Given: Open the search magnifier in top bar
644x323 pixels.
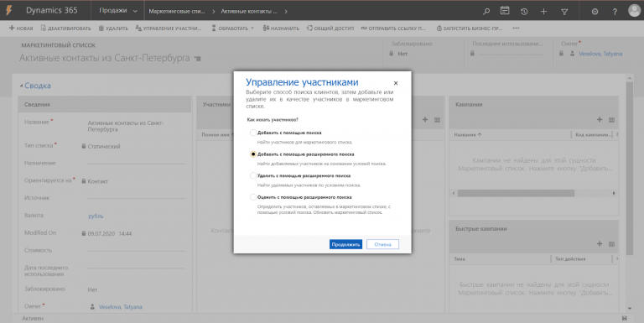Looking at the screenshot, I should [x=486, y=12].
